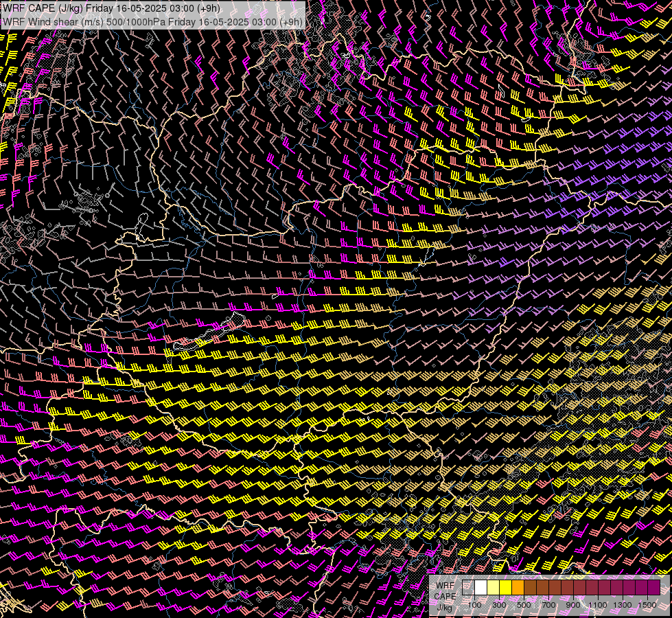Select the WRF CAPE title line

pos(111,8)
